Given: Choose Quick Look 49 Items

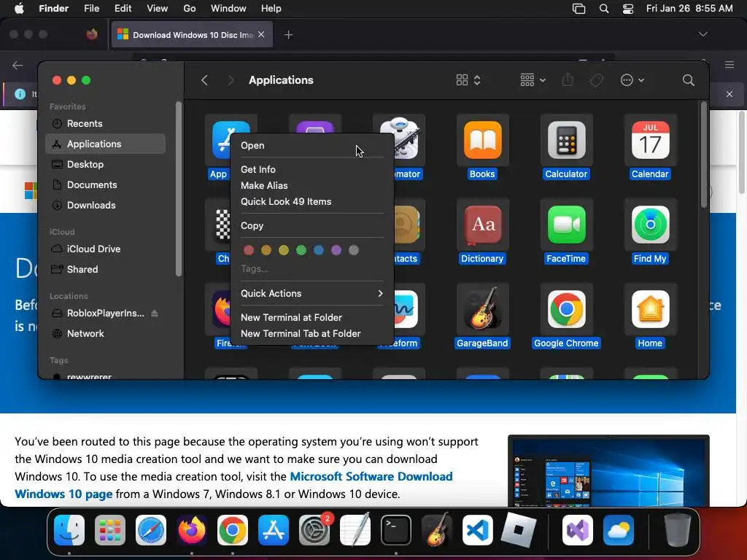Looking at the screenshot, I should [x=311, y=202].
